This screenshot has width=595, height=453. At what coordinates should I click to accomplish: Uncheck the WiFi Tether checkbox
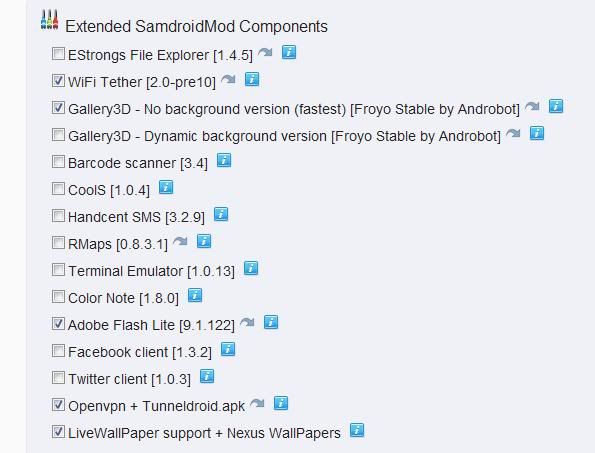tap(58, 80)
